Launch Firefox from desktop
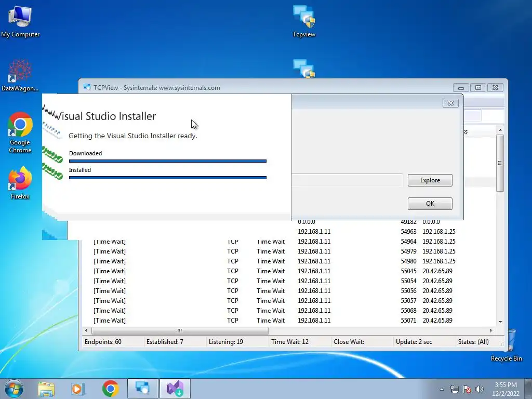 [20, 182]
